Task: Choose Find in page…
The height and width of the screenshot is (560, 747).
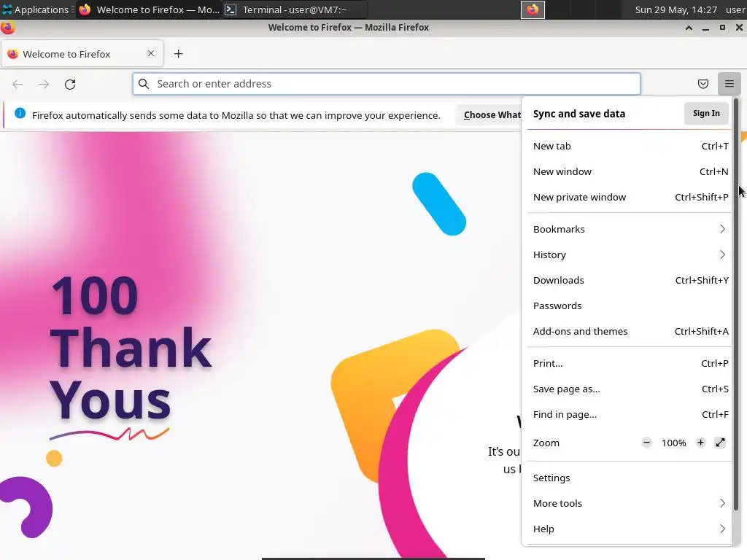Action: tap(629, 415)
